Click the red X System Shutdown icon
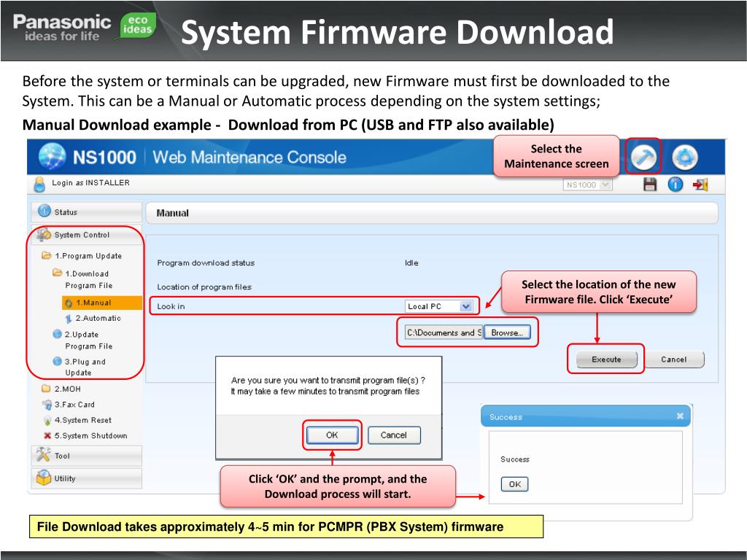 (47, 435)
